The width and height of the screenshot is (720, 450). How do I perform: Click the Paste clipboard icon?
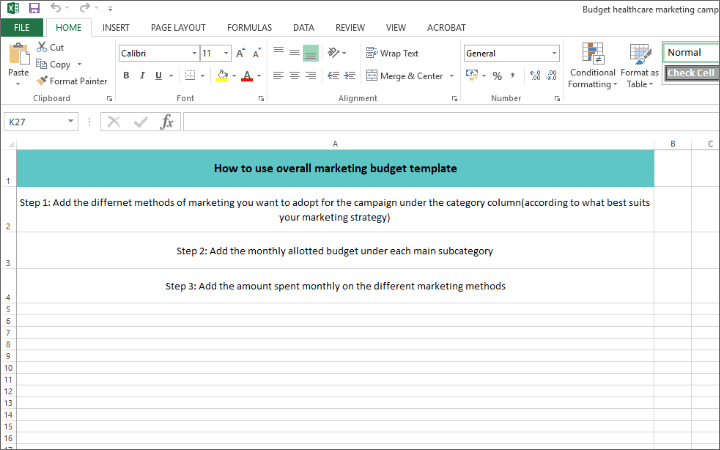pos(18,58)
